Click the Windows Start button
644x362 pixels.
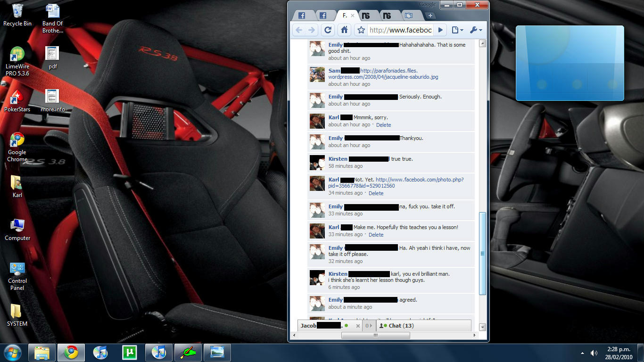(13, 352)
